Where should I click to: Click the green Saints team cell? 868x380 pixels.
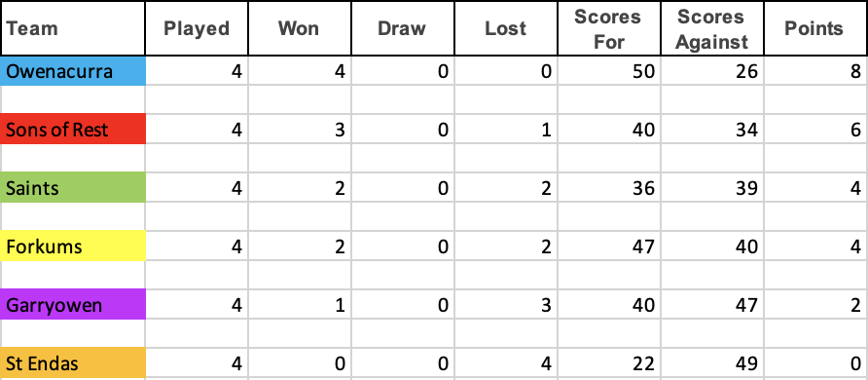tap(73, 187)
